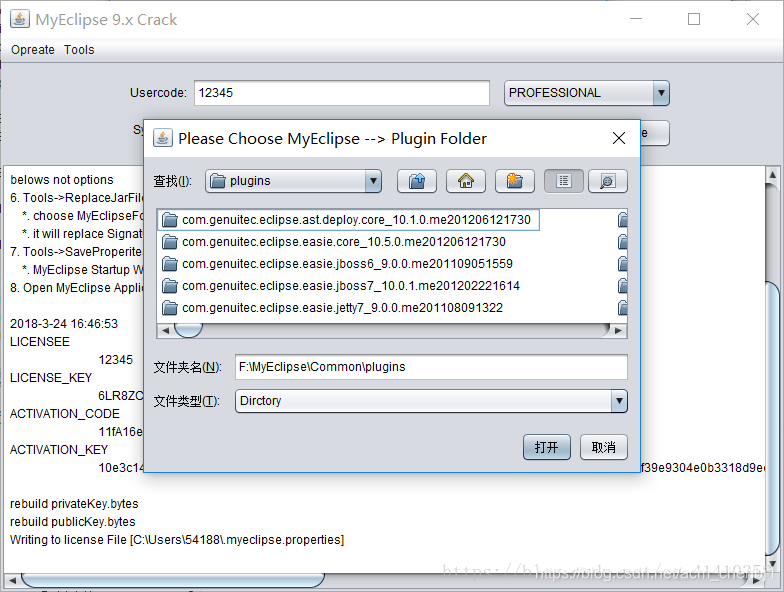
Task: Select folder com.genuitec.eclipse.easie.jboss7_10.0.1
Action: coord(341,286)
